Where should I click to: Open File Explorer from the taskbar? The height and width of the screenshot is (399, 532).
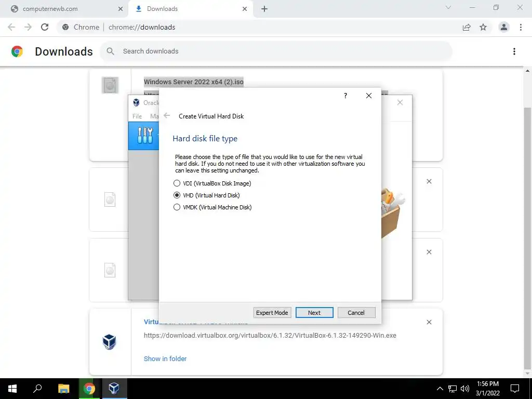63,389
